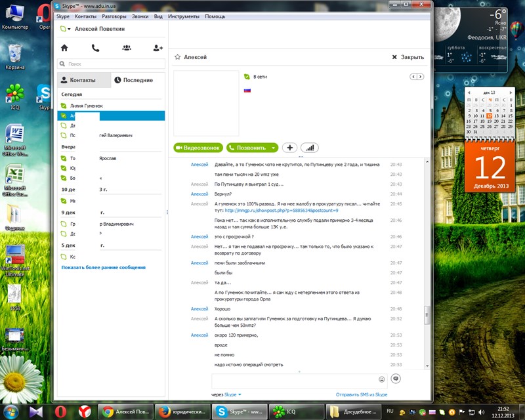Click the Yandex browser taskbar icon
The height and width of the screenshot is (420, 525).
pos(85,411)
